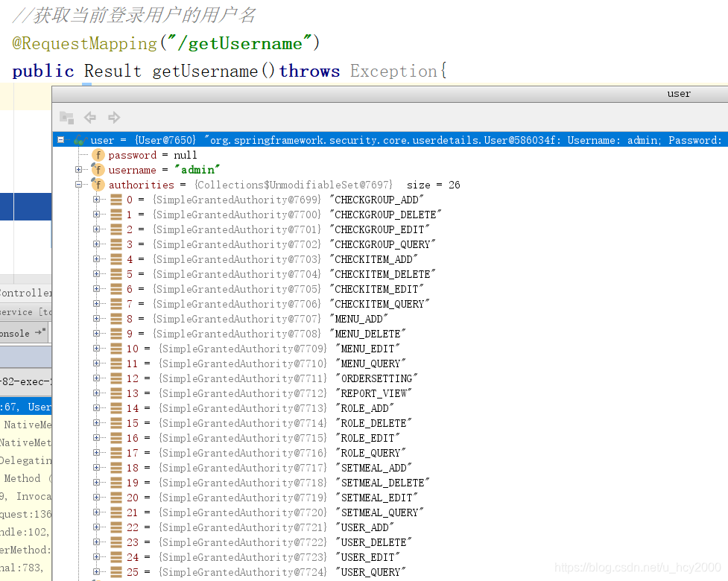The height and width of the screenshot is (581, 728).
Task: Click the top-level tree icon in toolbar
Action: click(x=67, y=118)
